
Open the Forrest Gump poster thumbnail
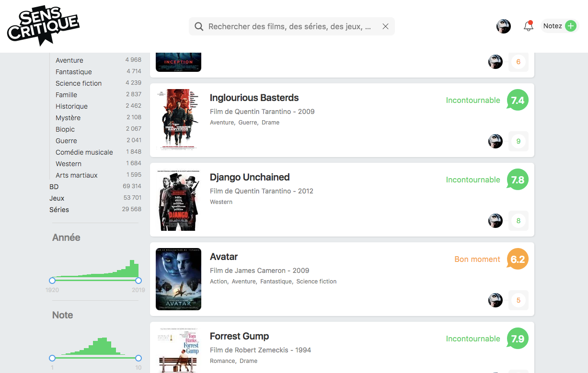[178, 350]
